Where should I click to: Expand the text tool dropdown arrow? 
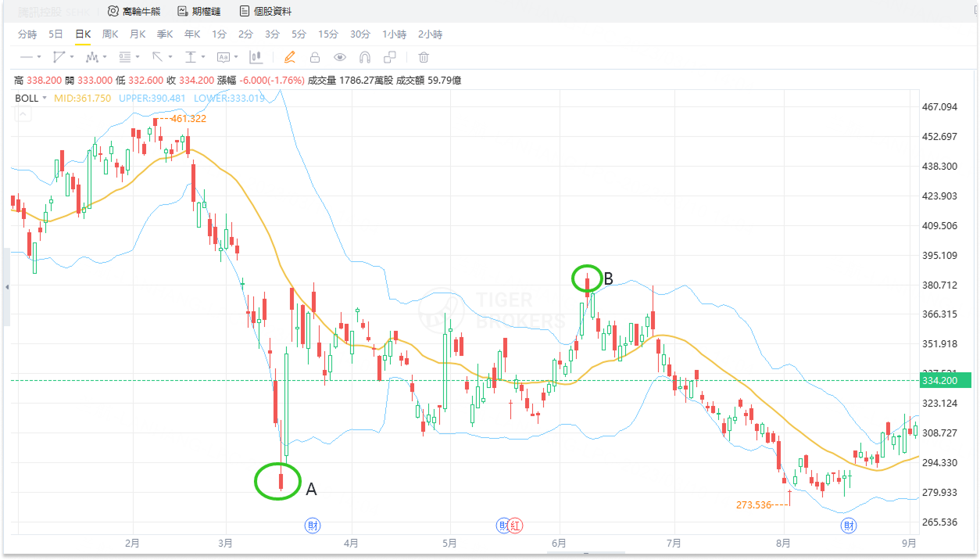(x=236, y=57)
